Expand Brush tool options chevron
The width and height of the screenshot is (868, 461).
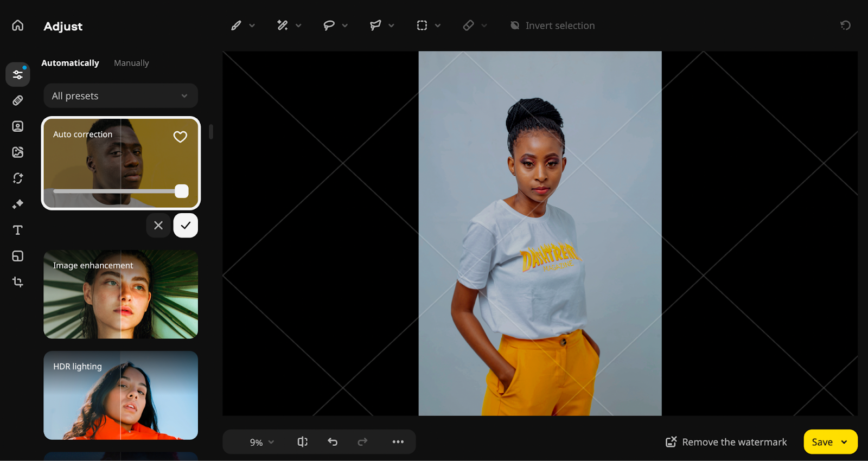click(252, 25)
